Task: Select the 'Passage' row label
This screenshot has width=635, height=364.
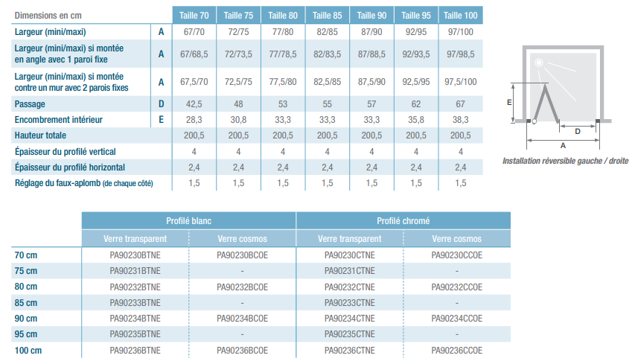Action: click(x=30, y=104)
